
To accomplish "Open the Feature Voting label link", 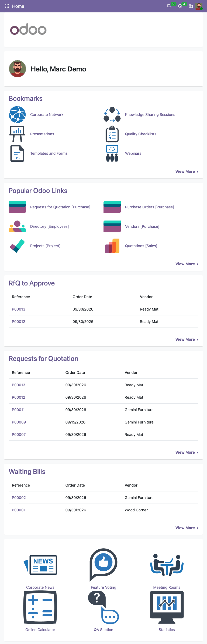I will [x=103, y=587].
